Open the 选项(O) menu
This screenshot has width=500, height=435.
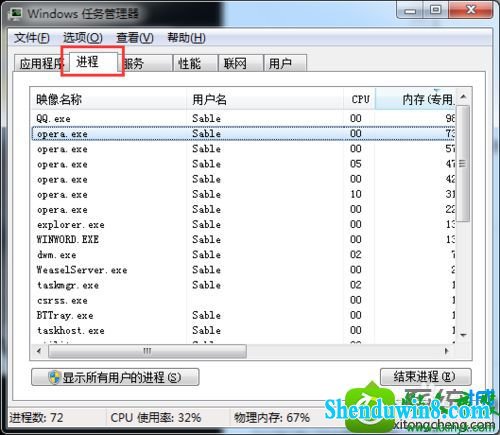[83, 38]
